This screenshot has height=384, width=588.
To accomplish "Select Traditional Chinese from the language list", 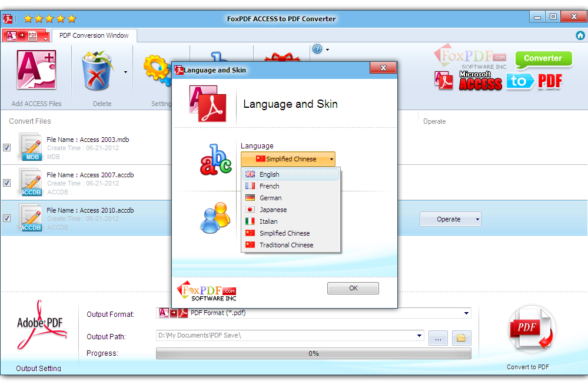I will click(x=291, y=245).
